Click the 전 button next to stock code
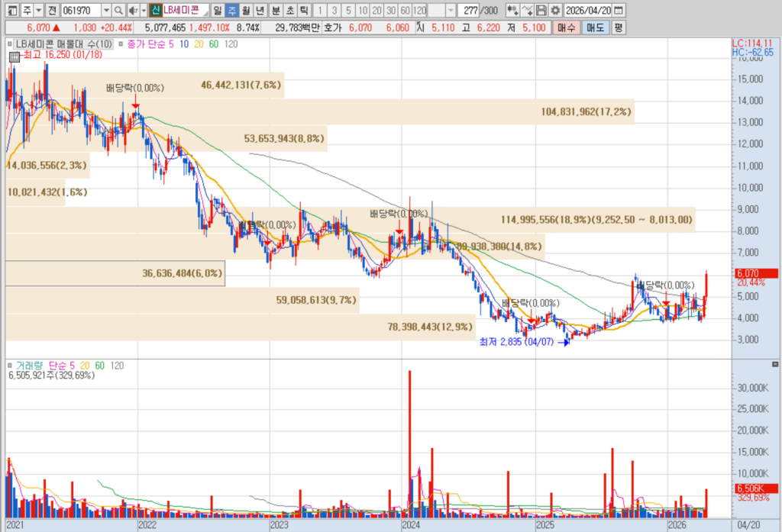Screen dimensions: 782x532 (x=53, y=10)
